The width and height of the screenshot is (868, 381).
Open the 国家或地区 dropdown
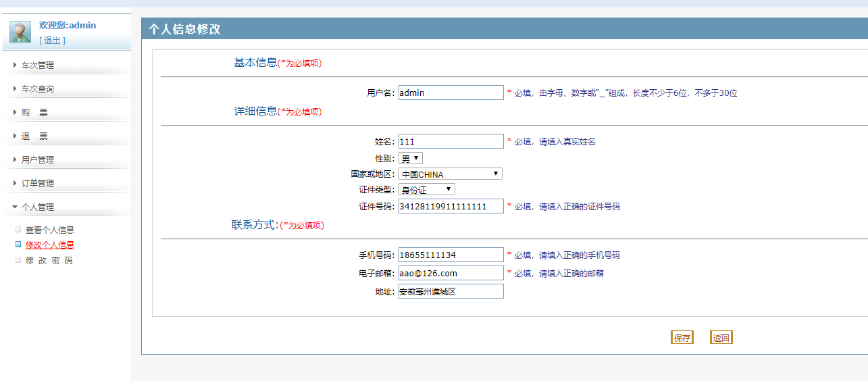tap(451, 174)
